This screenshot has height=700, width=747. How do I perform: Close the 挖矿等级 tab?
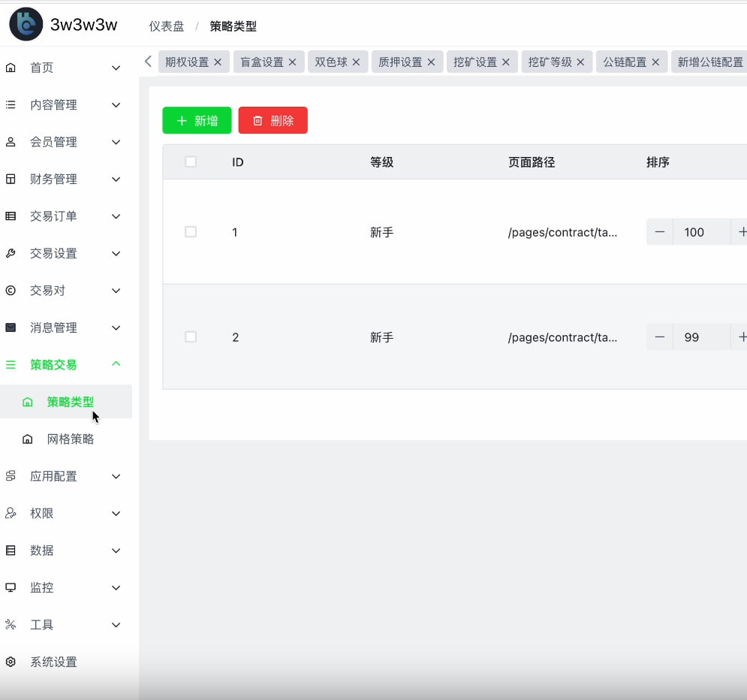pyautogui.click(x=581, y=62)
